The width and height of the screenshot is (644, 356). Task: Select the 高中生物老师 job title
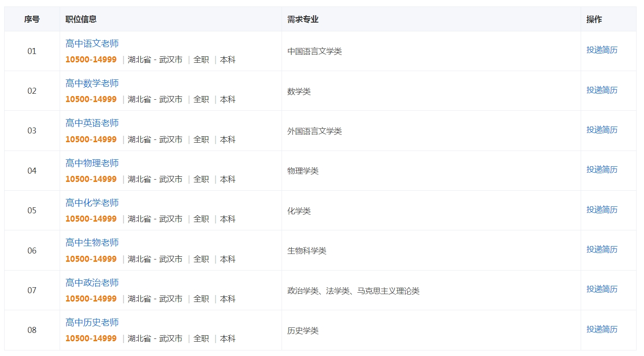pos(92,242)
